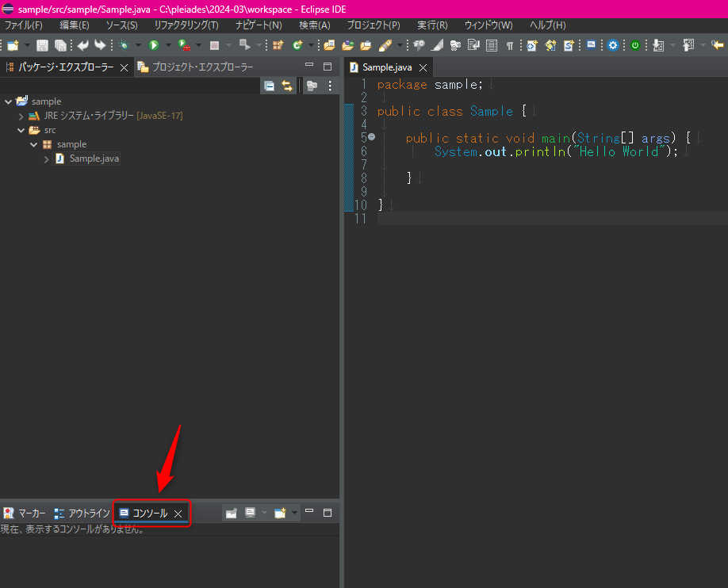
Task: Collapse the src folder node
Action: 21,131
